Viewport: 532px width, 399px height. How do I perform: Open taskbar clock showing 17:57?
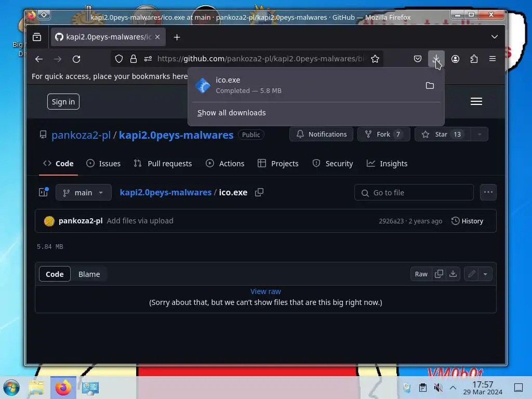483,388
